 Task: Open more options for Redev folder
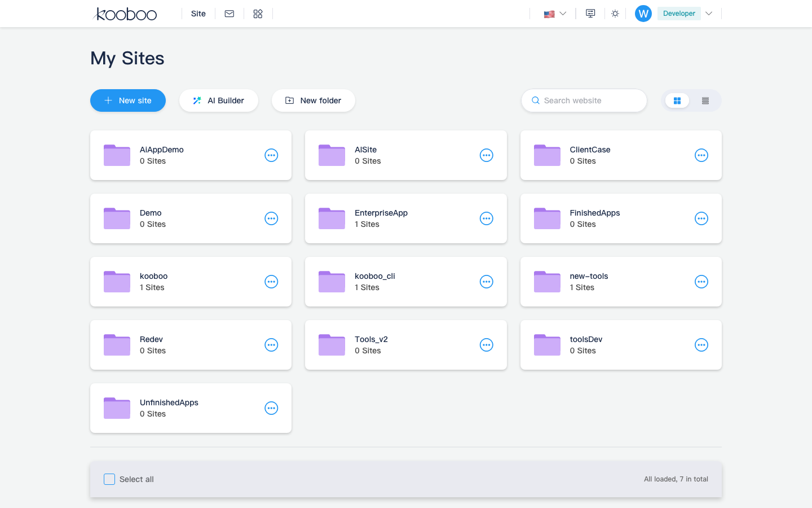click(271, 345)
